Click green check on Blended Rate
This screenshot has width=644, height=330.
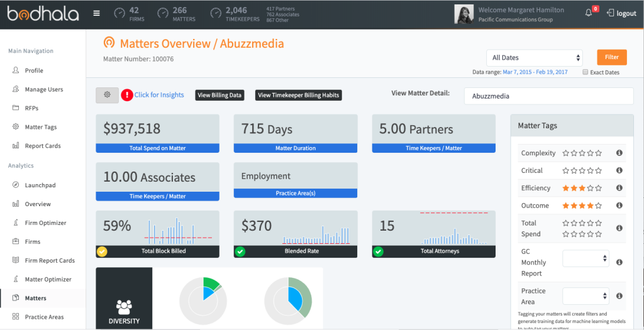coord(240,251)
